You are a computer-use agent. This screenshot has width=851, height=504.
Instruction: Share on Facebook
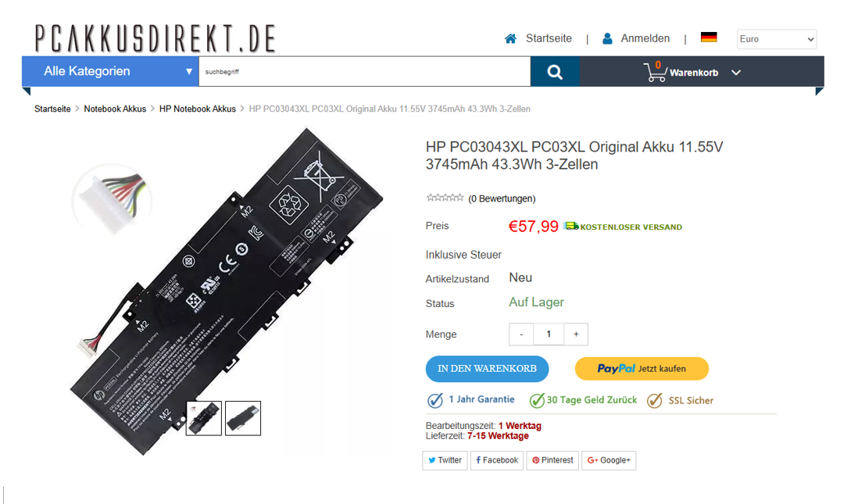[x=496, y=460]
